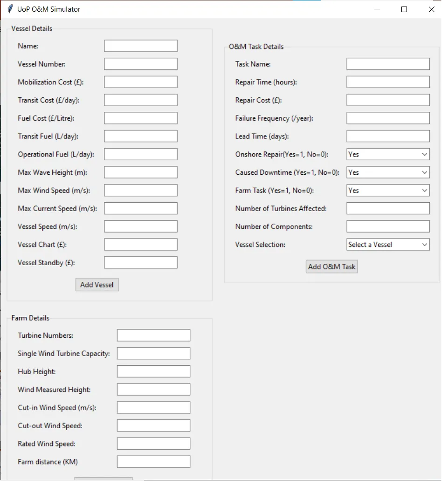Click the Add O&M Task button
This screenshot has height=486, width=448.
pos(331,267)
